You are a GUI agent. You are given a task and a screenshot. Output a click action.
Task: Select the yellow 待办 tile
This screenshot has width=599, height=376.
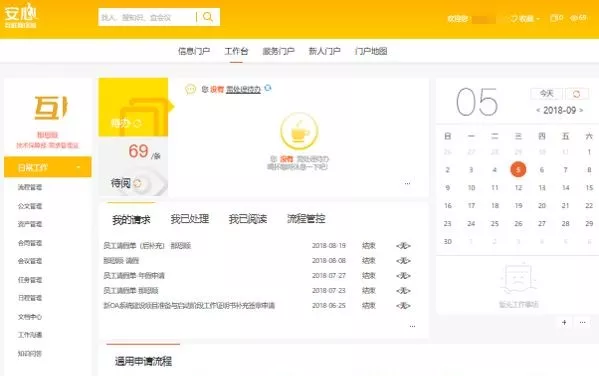click(133, 107)
